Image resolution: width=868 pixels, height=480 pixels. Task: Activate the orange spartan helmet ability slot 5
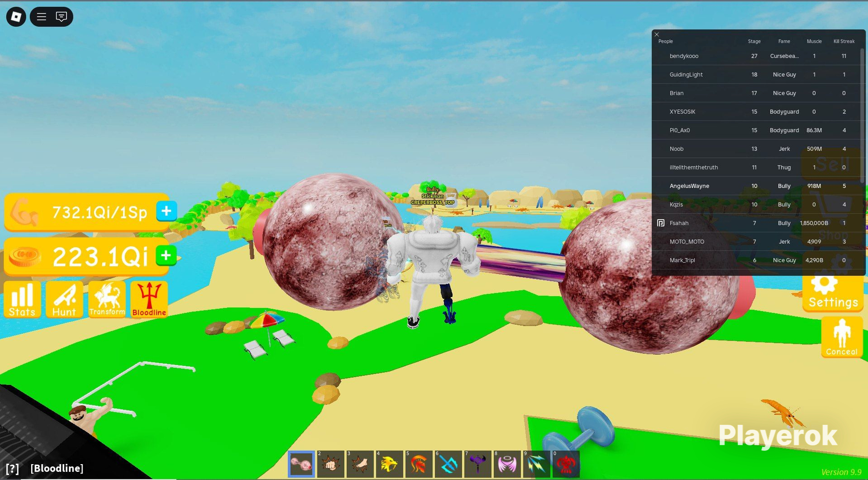click(x=418, y=464)
